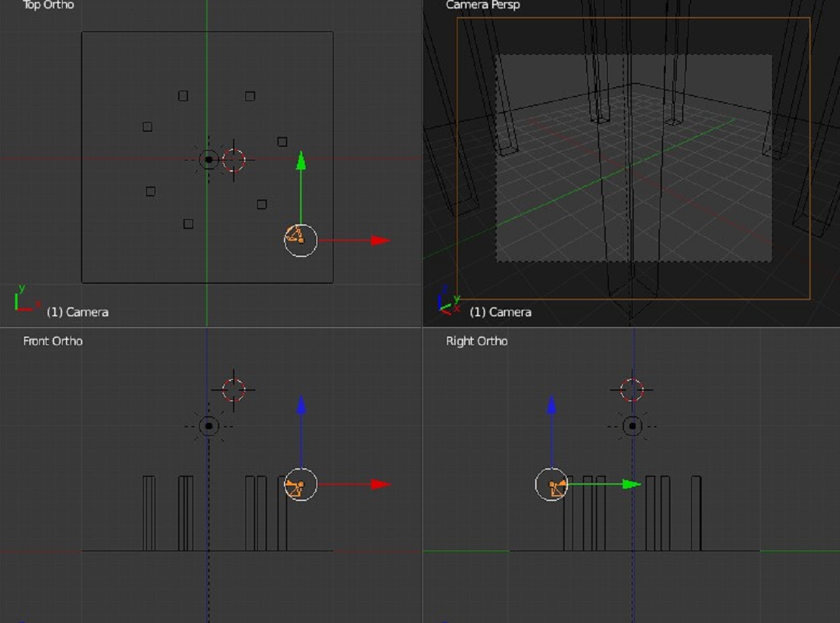Click the blue Z-axis arrow in Right Ortho view

point(552,405)
